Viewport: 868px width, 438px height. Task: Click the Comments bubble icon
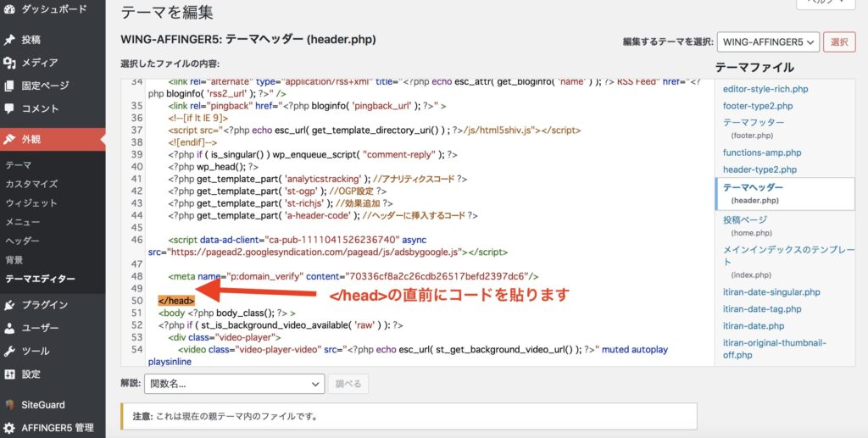9,108
